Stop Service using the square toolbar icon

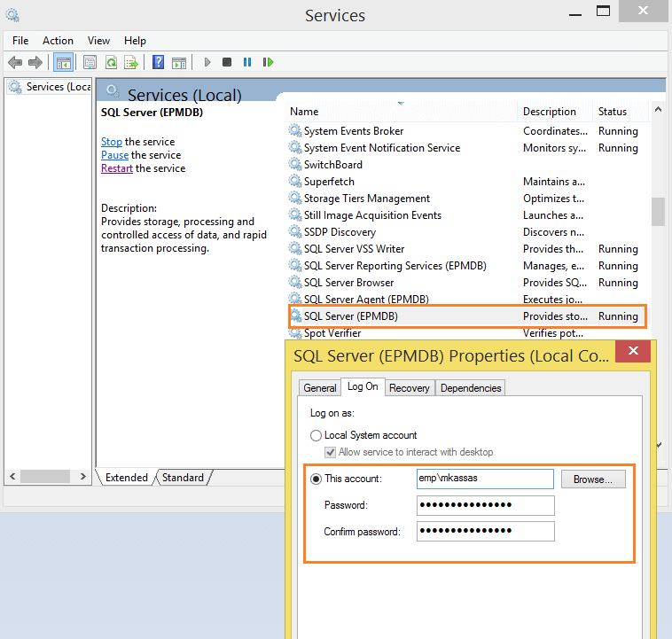point(227,63)
